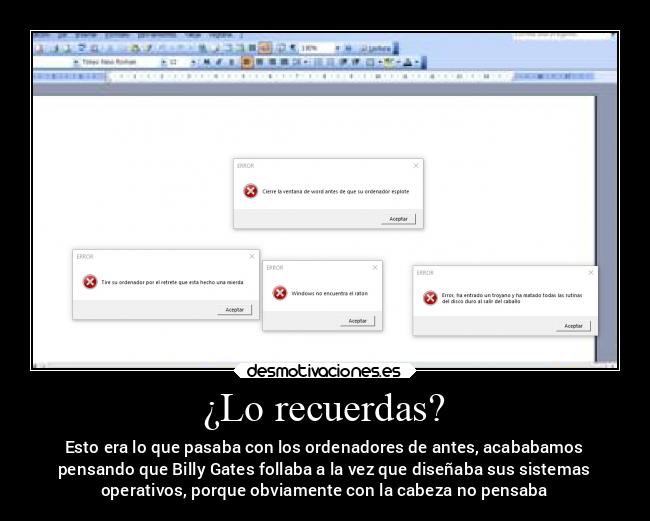650x521 pixels.
Task: Apply the Font Color swatch
Action: (407, 62)
